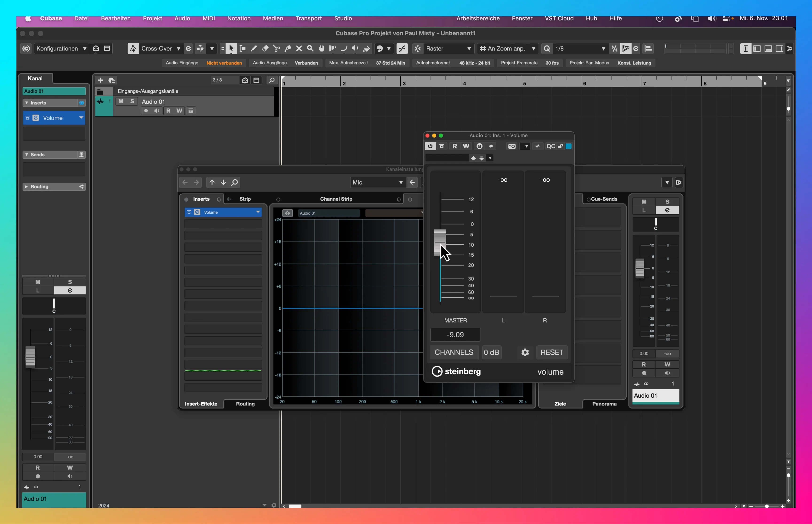Toggle the Volume plugin power button
The image size is (812, 524).
coord(430,146)
